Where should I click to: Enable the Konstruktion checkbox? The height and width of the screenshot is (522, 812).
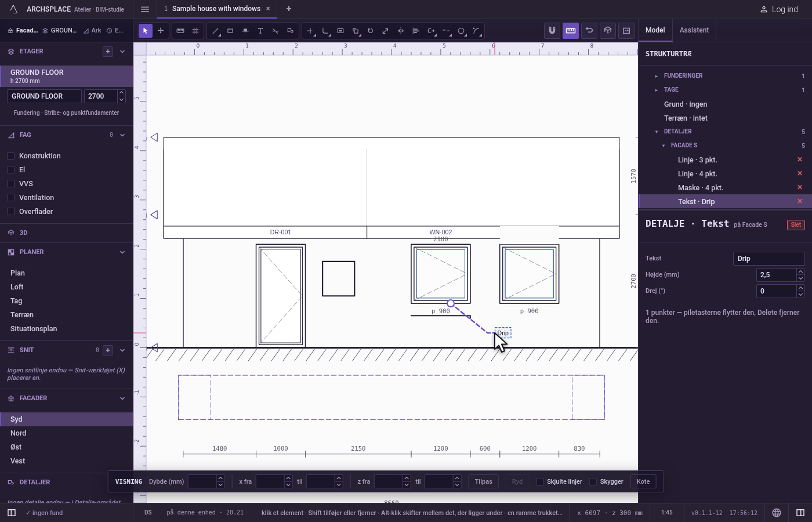click(x=10, y=155)
